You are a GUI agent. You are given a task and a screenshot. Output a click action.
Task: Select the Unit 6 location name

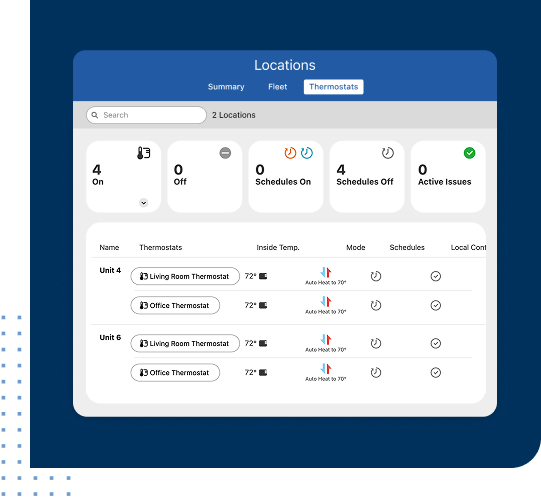110,338
